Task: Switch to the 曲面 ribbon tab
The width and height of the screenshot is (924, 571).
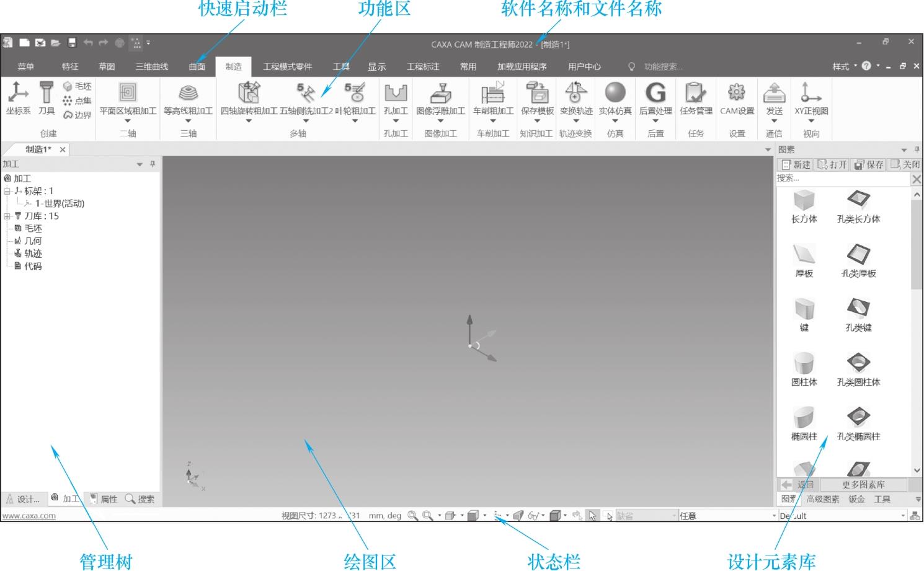Action: coord(197,66)
